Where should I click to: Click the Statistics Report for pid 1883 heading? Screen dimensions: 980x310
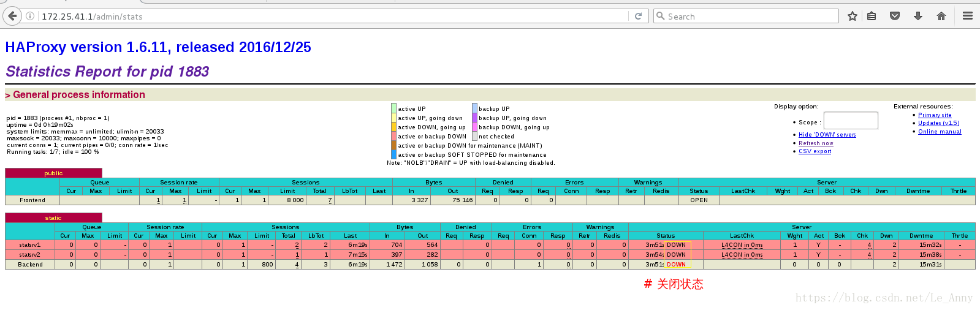click(107, 72)
